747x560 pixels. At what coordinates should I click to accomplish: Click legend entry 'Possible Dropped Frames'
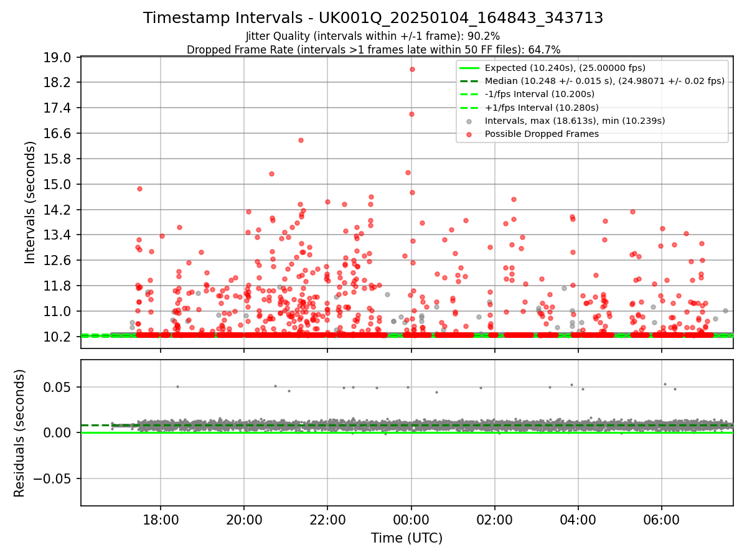pyautogui.click(x=542, y=134)
